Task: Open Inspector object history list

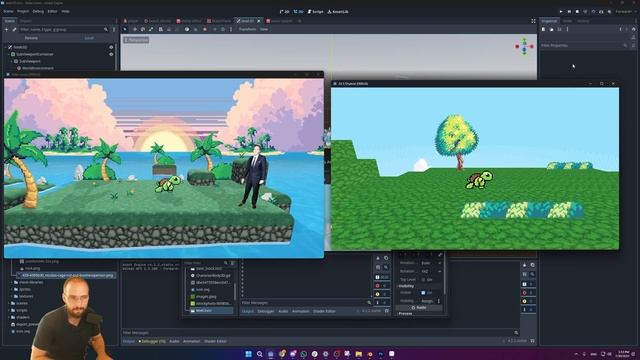Action: point(633,29)
